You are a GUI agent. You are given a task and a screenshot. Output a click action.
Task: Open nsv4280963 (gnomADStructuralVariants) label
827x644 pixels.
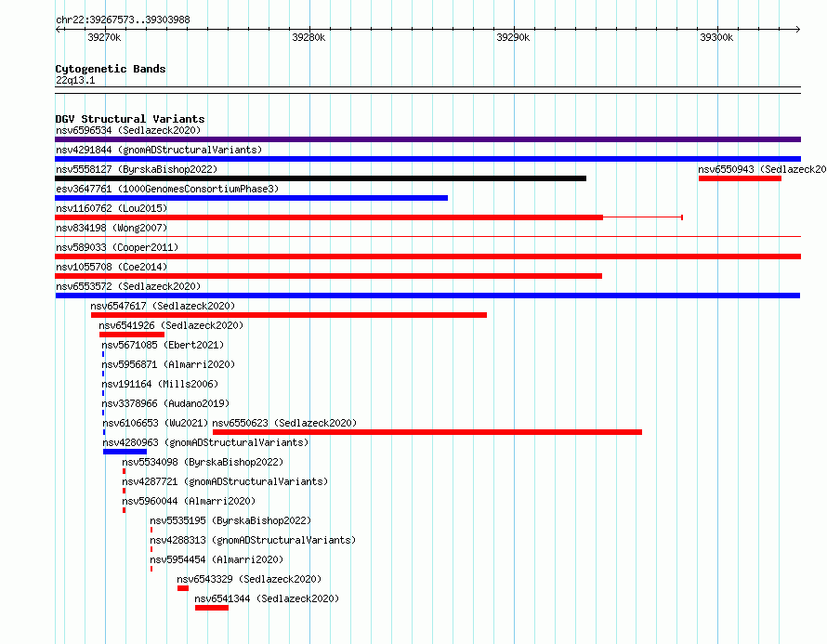tap(205, 442)
